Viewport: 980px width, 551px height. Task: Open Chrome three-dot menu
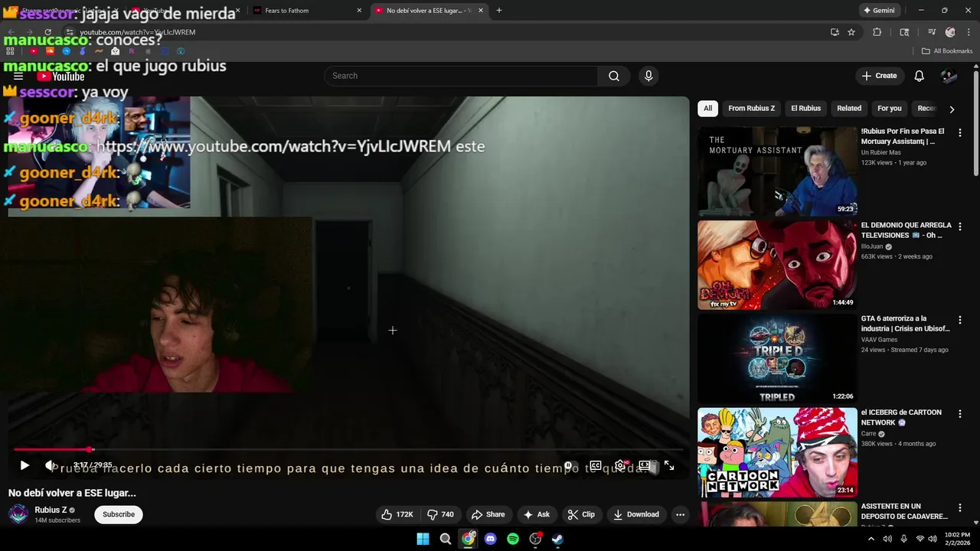coord(969,32)
